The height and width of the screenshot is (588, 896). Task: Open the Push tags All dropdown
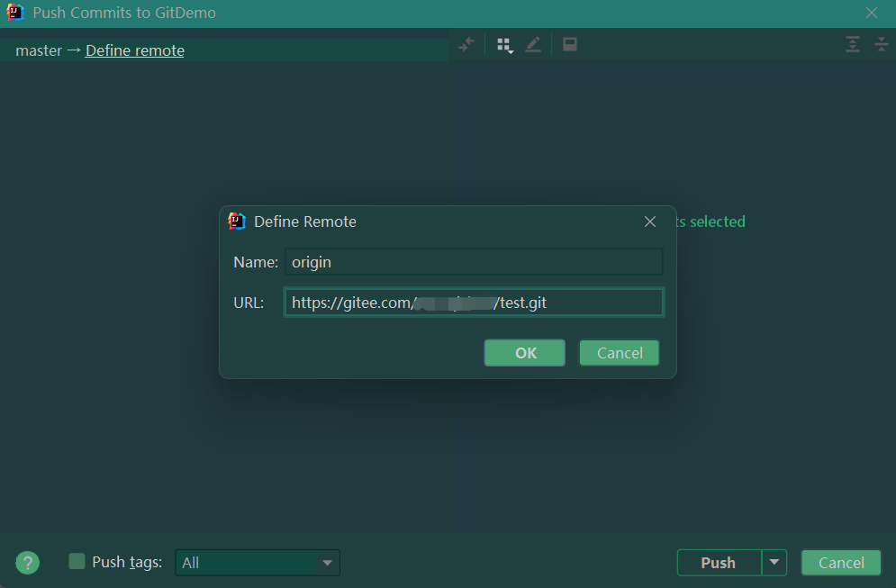pyautogui.click(x=258, y=562)
